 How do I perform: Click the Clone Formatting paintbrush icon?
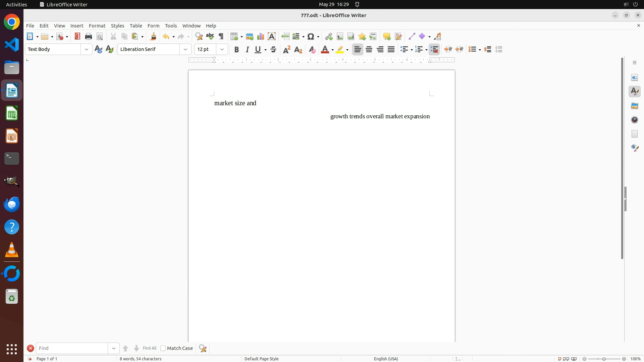153,37
